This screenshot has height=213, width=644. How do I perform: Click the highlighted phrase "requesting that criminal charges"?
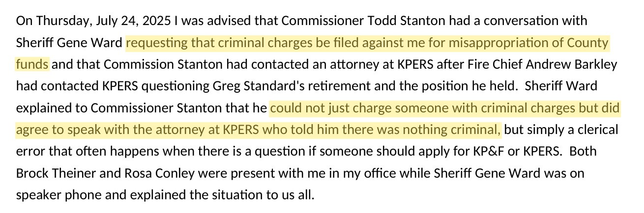click(196, 43)
